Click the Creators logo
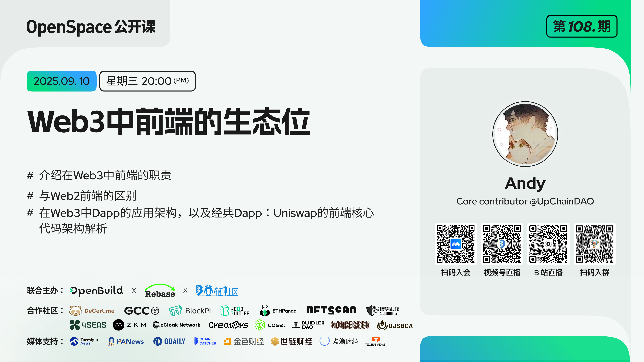This screenshot has width=644, height=362. click(228, 325)
